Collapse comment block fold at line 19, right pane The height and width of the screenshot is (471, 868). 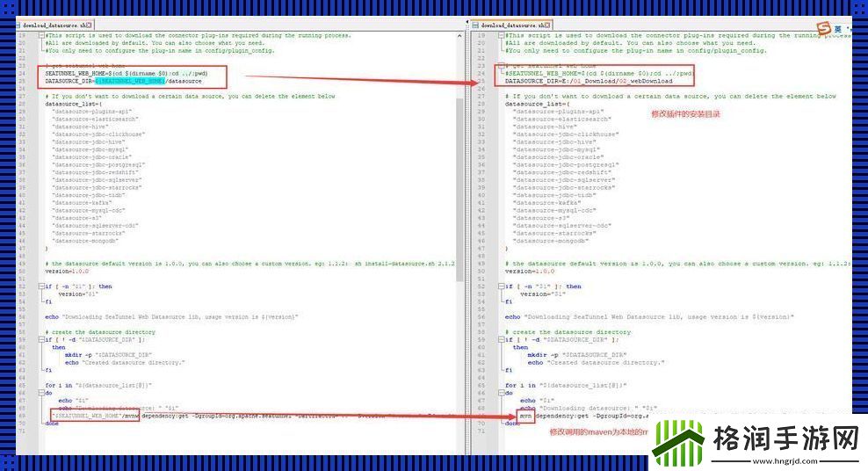click(501, 36)
